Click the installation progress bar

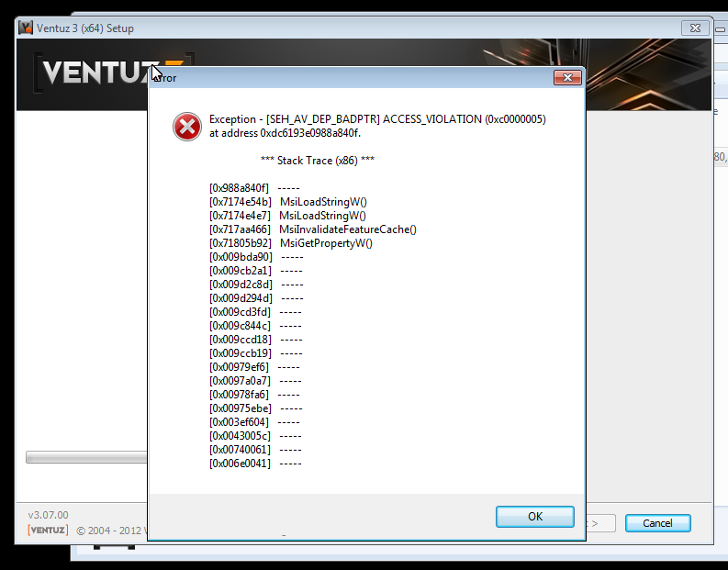click(x=87, y=457)
